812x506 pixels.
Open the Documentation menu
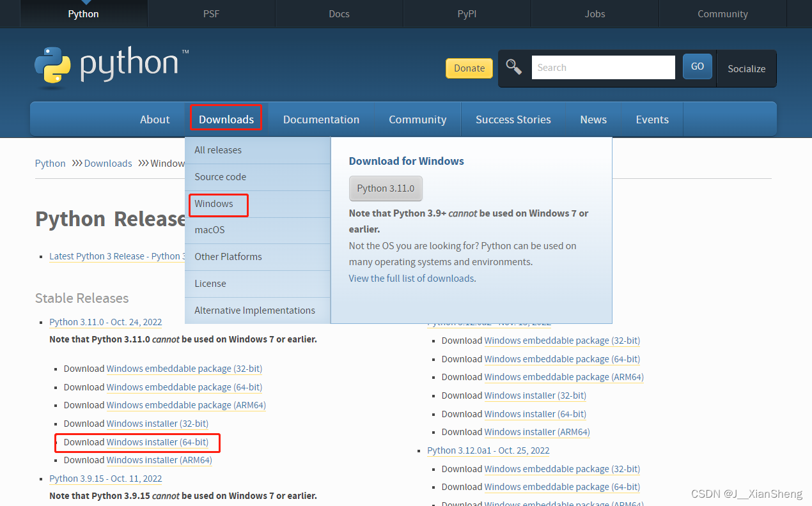tap(321, 119)
